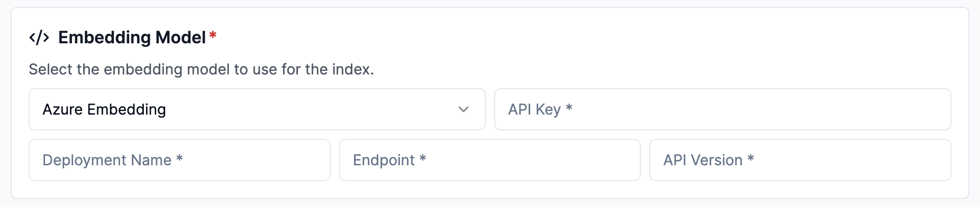
Task: Click the 'Select the embedding model' description text
Action: (x=201, y=69)
